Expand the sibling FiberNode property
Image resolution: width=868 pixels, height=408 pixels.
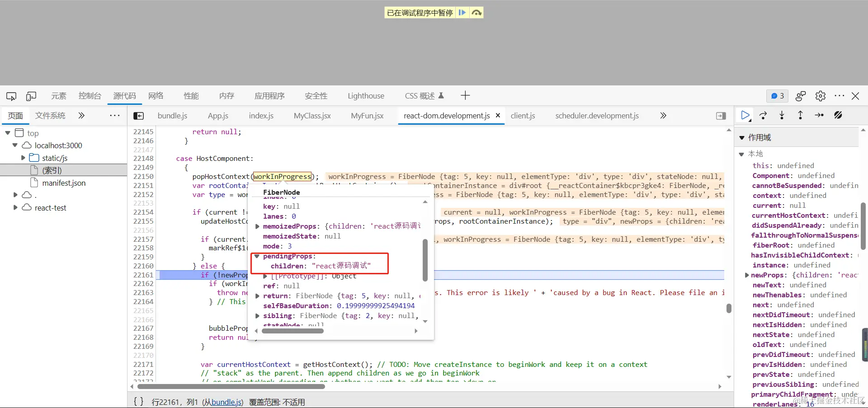pos(257,316)
